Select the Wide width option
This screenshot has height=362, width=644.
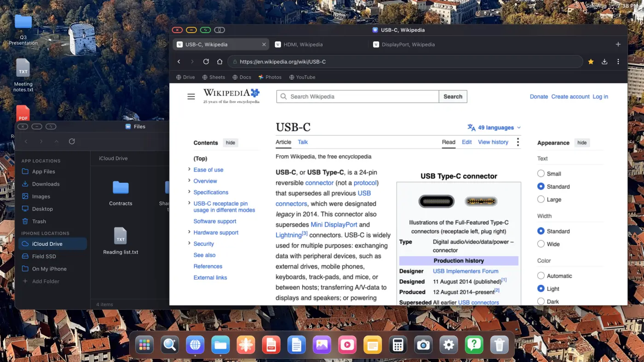(541, 244)
